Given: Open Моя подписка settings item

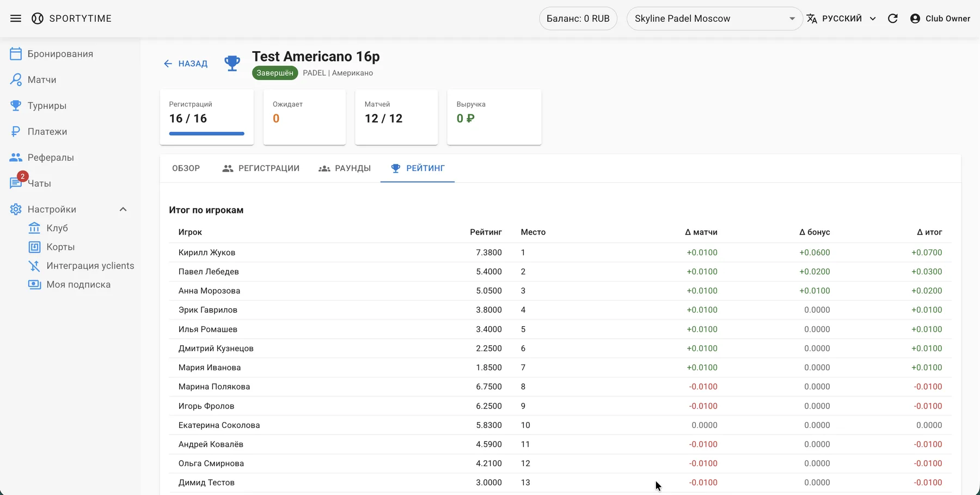Looking at the screenshot, I should click(x=78, y=285).
